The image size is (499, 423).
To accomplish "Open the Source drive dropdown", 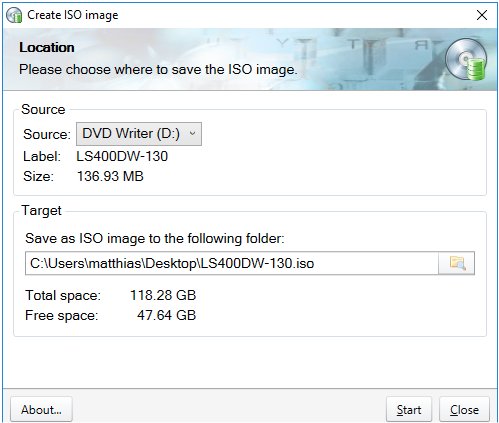I will 139,134.
